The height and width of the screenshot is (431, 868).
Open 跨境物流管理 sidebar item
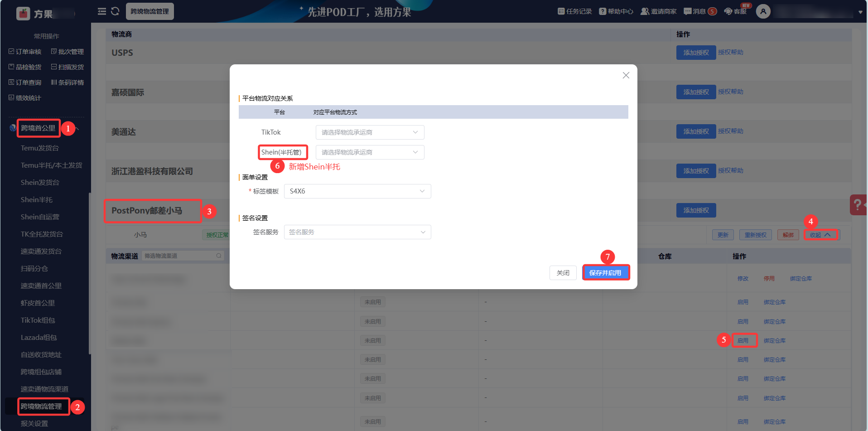pyautogui.click(x=41, y=407)
